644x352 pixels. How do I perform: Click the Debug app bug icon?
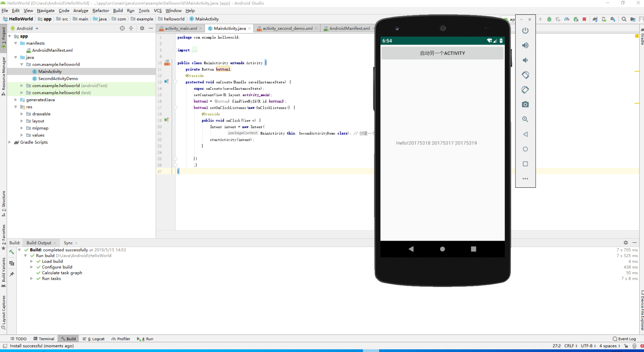[x=549, y=19]
